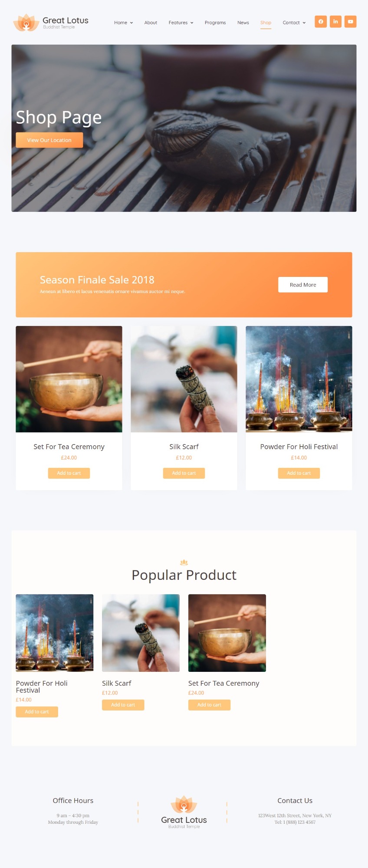Viewport: 368px width, 868px height.
Task: Click the Great Lotus footer logo
Action: (184, 812)
